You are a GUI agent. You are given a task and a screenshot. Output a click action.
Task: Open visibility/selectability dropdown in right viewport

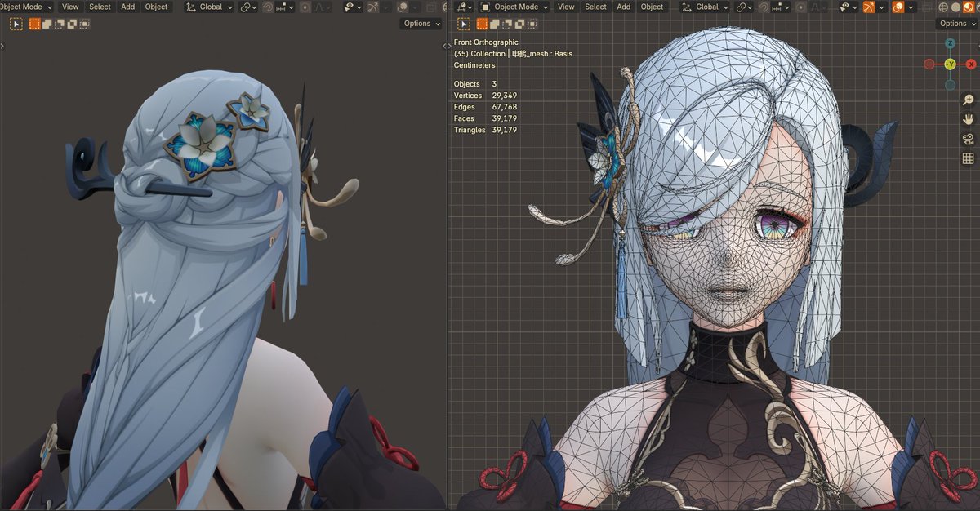click(x=848, y=7)
